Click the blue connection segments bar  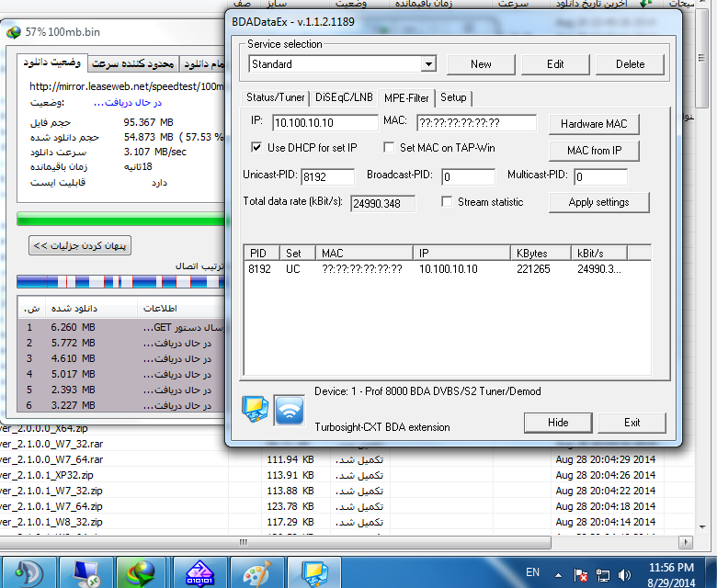[x=121, y=281]
